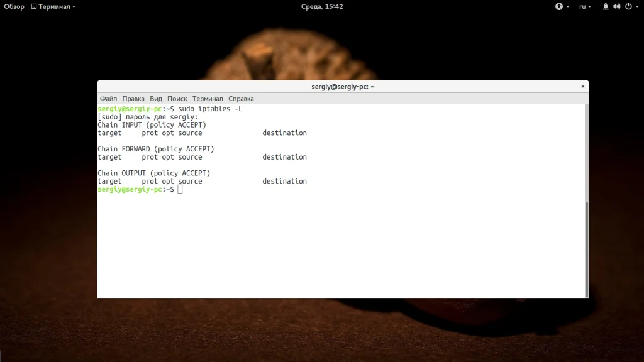Screen dimensions: 644x362
Task: Open the Терминал menu in menu bar
Action: [208, 99]
